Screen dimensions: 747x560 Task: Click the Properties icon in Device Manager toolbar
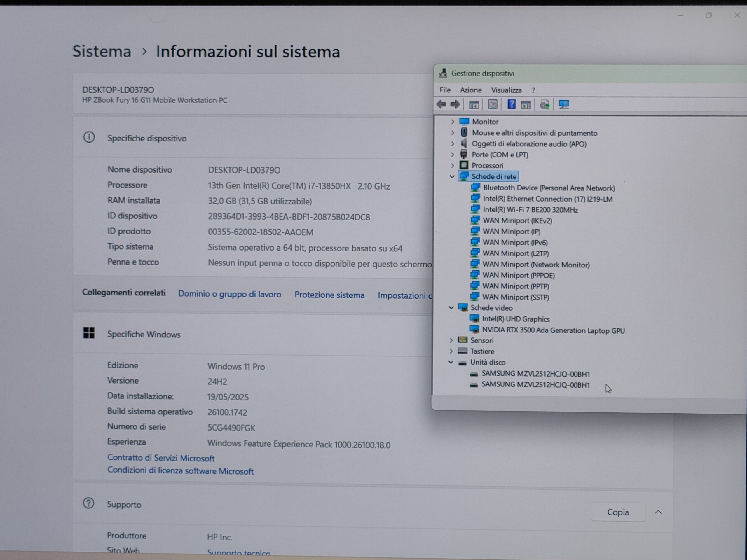(x=493, y=105)
